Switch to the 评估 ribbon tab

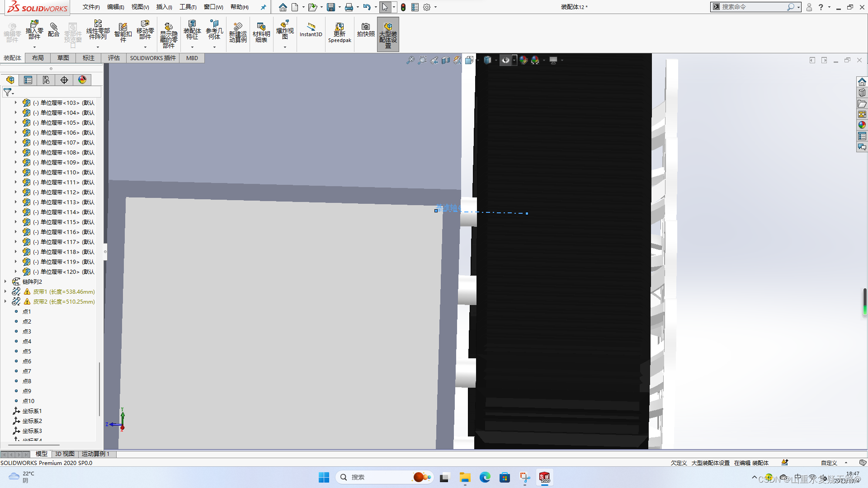coord(114,58)
